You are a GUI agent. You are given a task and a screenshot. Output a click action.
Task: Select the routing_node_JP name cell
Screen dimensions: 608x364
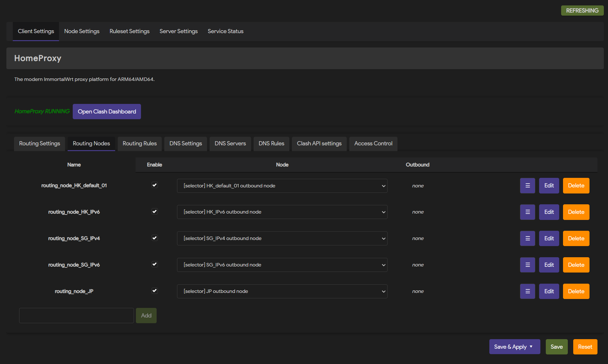(x=74, y=291)
